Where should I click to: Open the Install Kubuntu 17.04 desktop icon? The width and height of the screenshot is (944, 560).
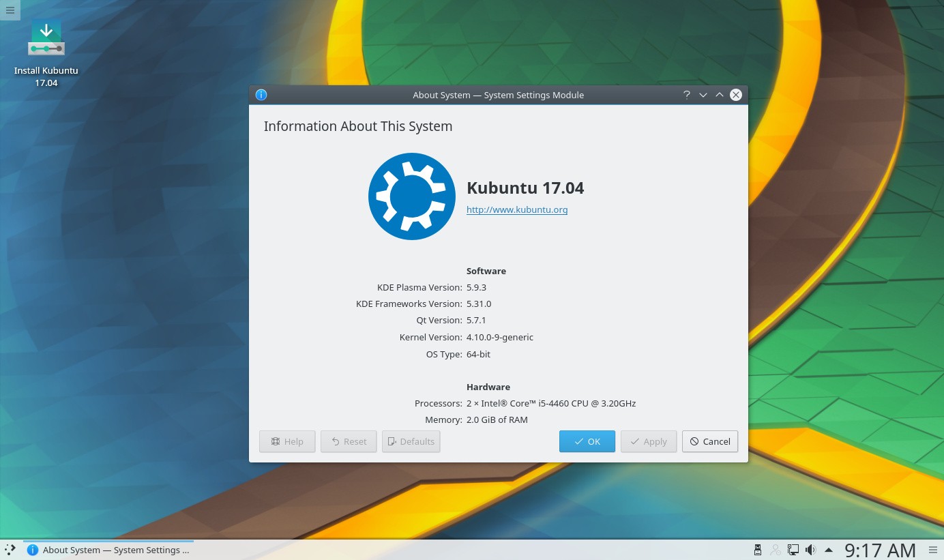pos(46,53)
